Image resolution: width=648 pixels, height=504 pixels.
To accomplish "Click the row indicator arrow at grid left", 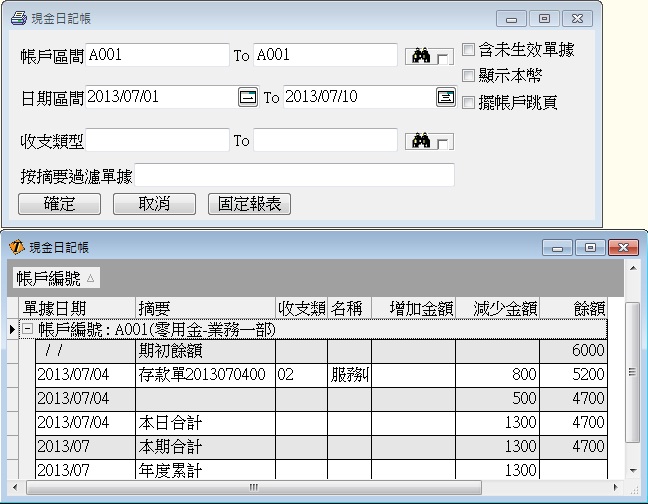I will (11, 329).
